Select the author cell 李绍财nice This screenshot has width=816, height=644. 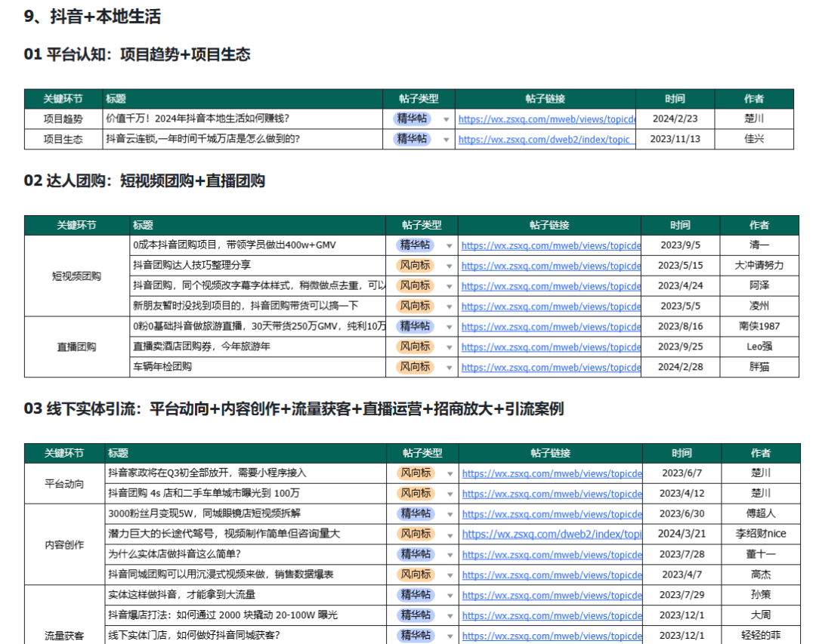pos(760,534)
